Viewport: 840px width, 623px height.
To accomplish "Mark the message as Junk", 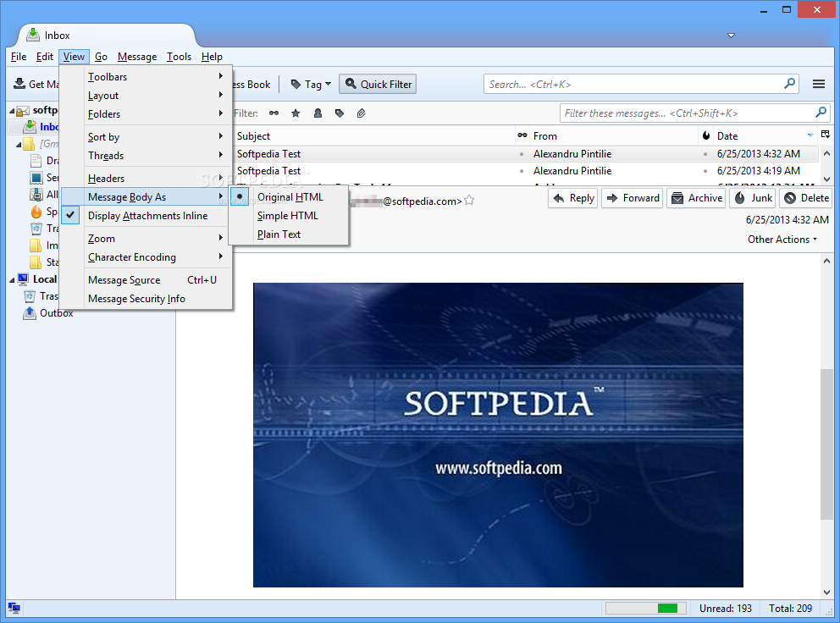I will [x=754, y=198].
